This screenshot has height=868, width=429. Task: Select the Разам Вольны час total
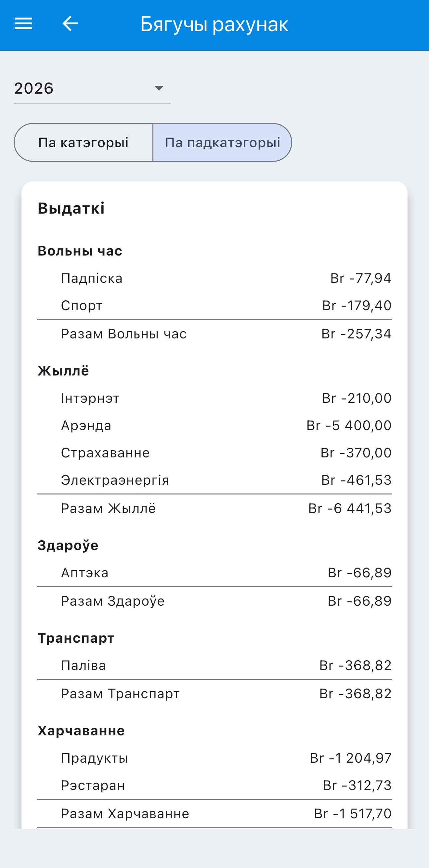pyautogui.click(x=214, y=334)
